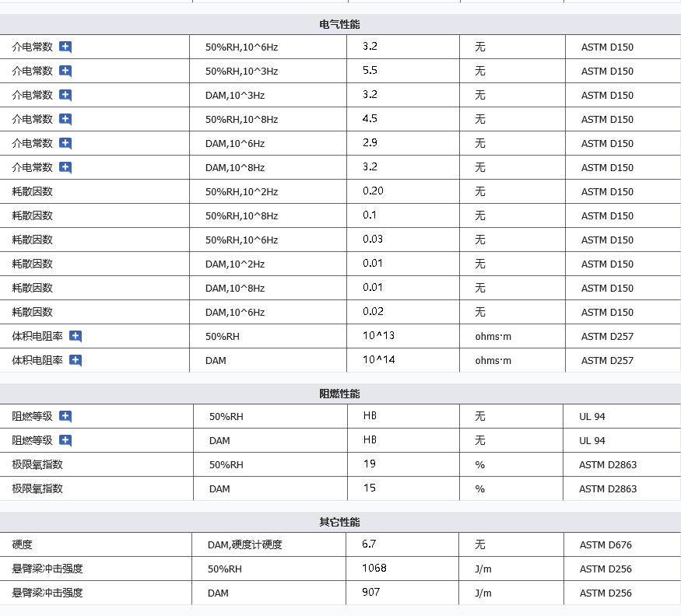Click plus icon beside 介电常数 50%RH,10^8Hz row
This screenshot has width=681, height=616.
65,119
